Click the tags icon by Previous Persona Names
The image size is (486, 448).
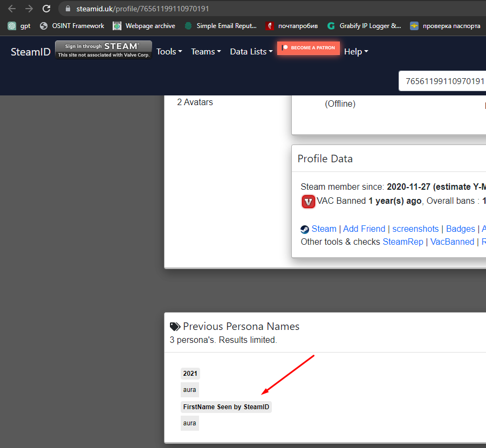pyautogui.click(x=175, y=327)
